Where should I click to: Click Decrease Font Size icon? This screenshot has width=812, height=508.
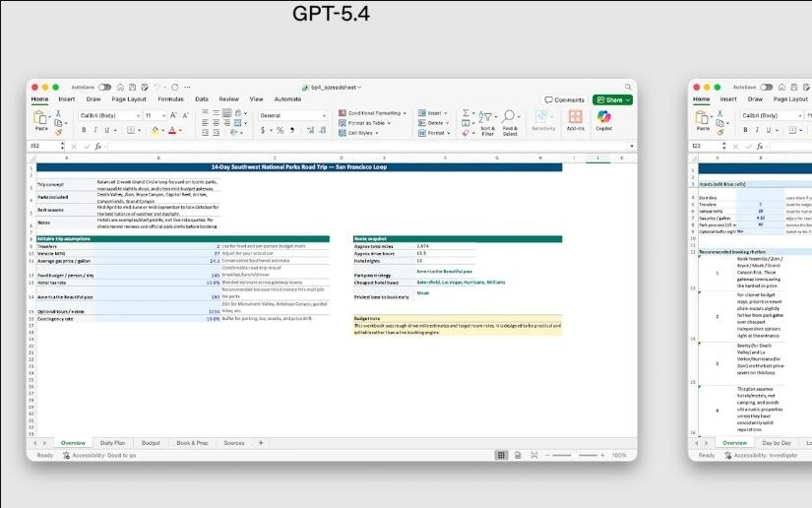click(185, 115)
